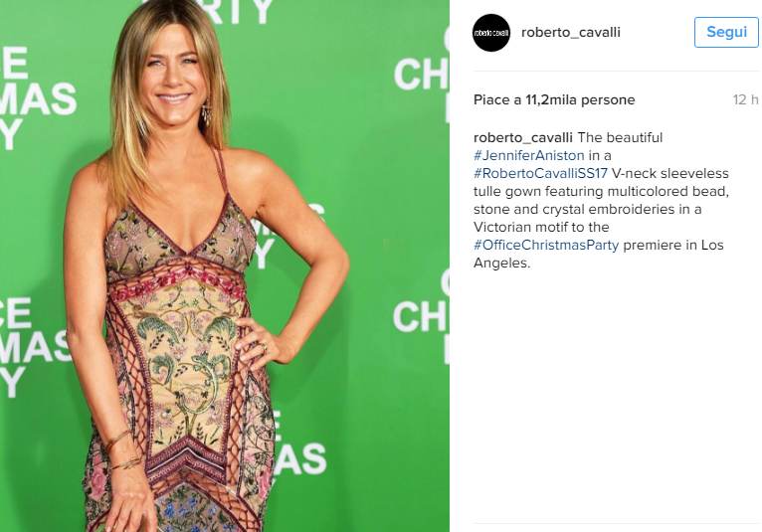Screen dimensions: 762x532
Task: Open the roberto_cavalli profile avatar
Action: pyautogui.click(x=491, y=33)
